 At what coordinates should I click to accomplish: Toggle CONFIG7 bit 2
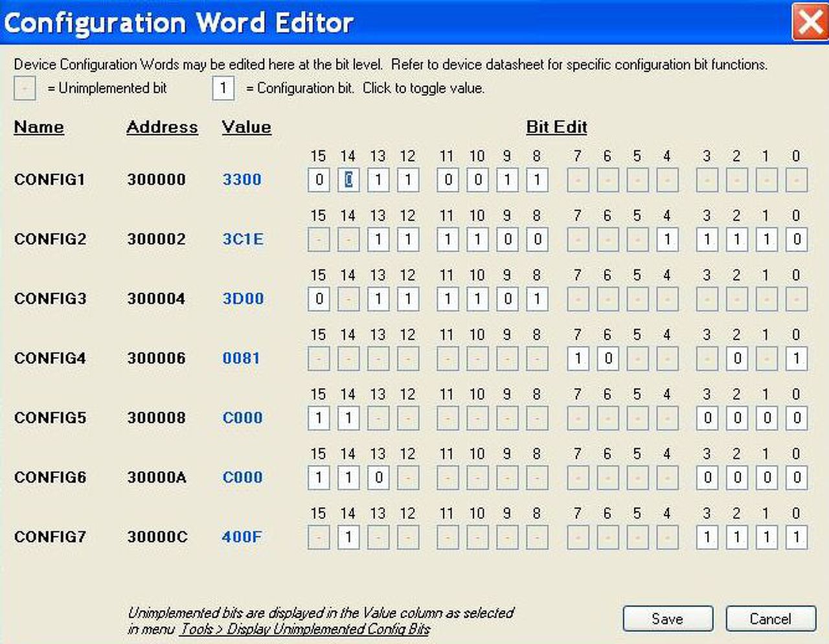(x=737, y=537)
